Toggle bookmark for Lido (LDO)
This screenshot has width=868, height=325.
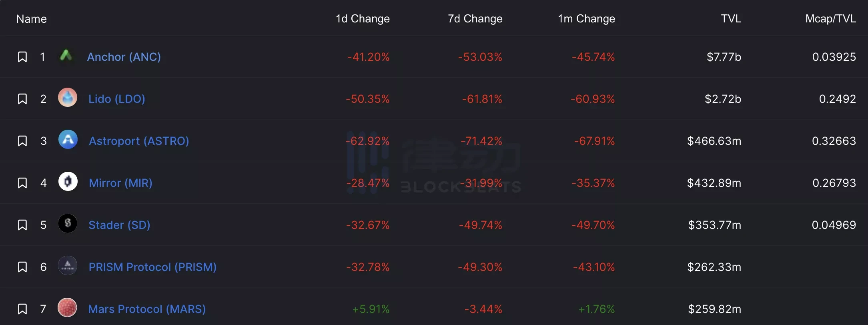coord(22,99)
